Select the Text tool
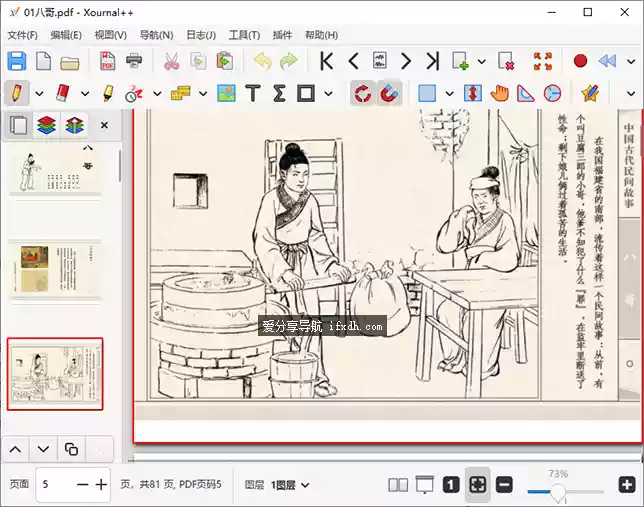The image size is (644, 507). (253, 93)
